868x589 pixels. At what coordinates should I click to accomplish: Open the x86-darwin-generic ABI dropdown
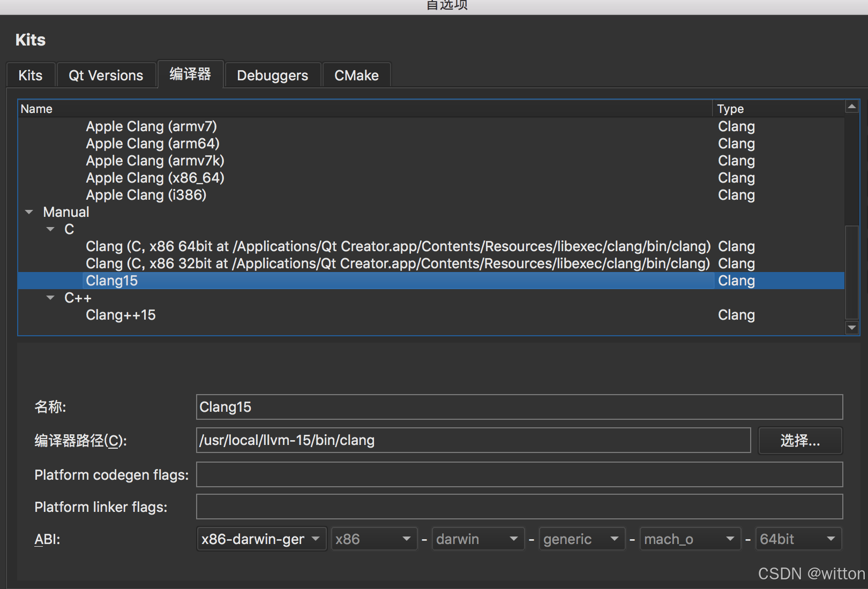(261, 539)
